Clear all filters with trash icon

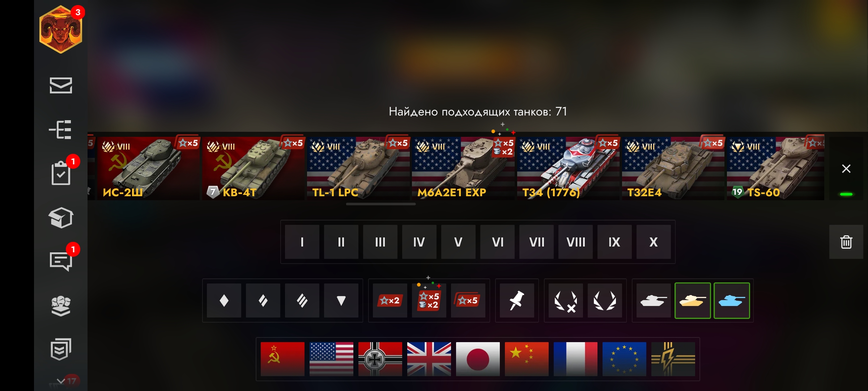[846, 242]
